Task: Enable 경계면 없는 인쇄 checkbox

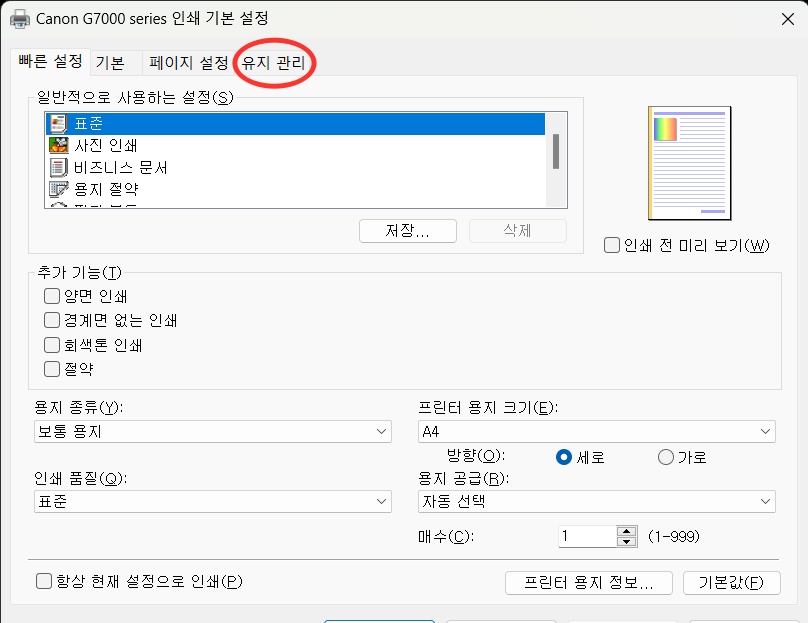Action: point(52,321)
